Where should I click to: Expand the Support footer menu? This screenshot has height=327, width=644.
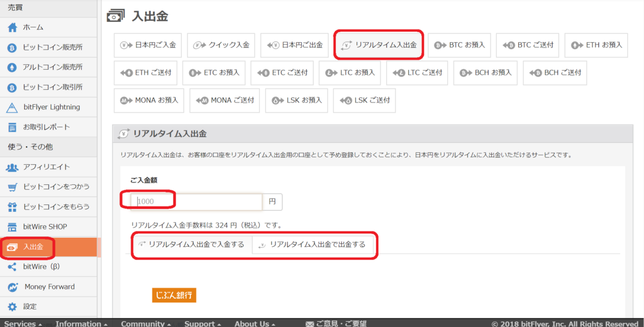[203, 324]
